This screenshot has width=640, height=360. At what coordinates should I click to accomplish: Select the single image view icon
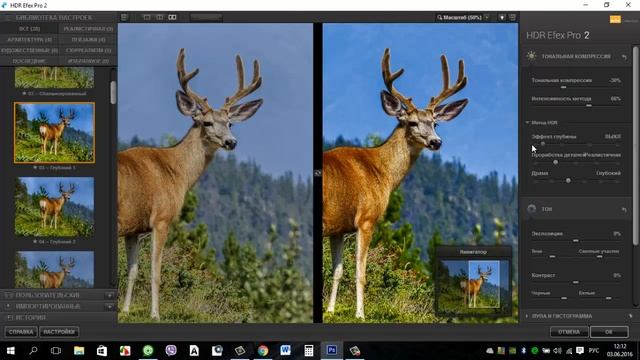pyautogui.click(x=147, y=18)
